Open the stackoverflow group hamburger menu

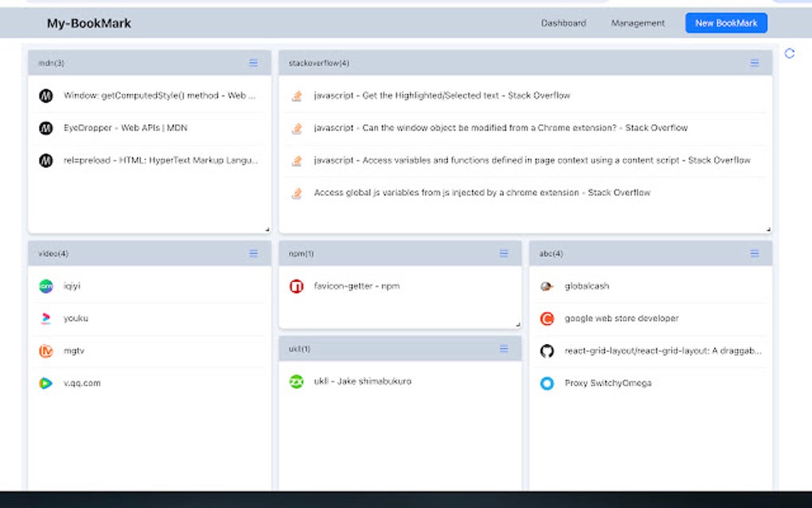tap(755, 63)
